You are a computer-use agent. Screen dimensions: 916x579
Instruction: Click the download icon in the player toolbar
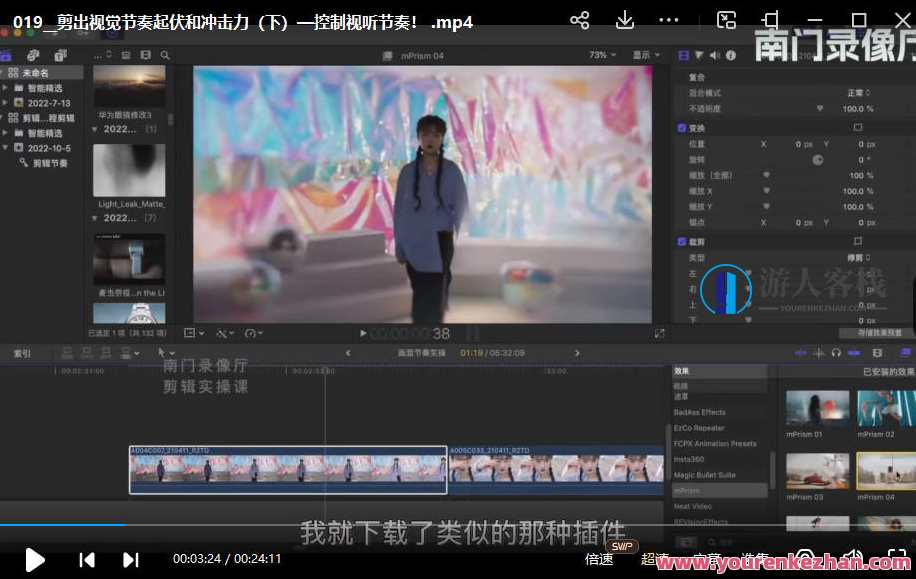point(624,20)
